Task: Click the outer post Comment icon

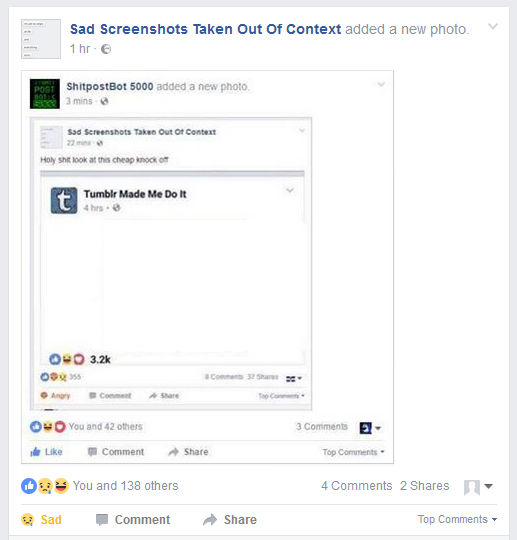Action: tap(102, 520)
